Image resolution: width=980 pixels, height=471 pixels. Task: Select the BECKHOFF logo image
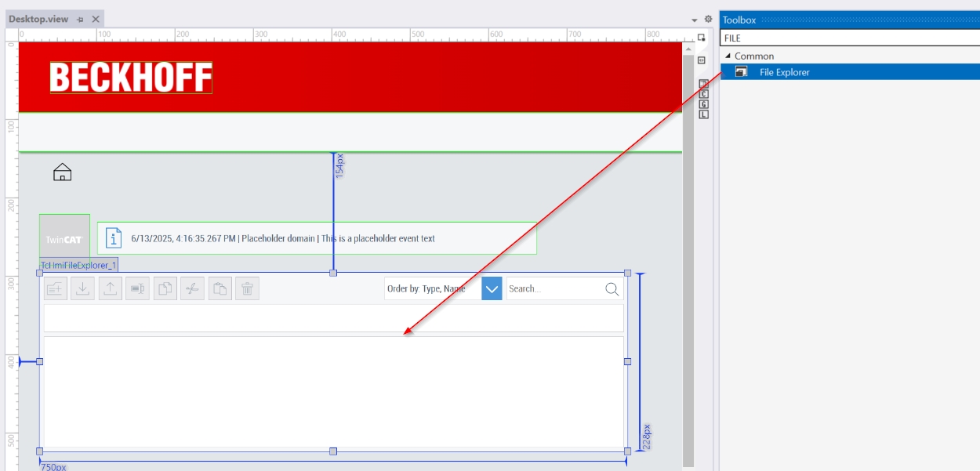click(x=131, y=78)
